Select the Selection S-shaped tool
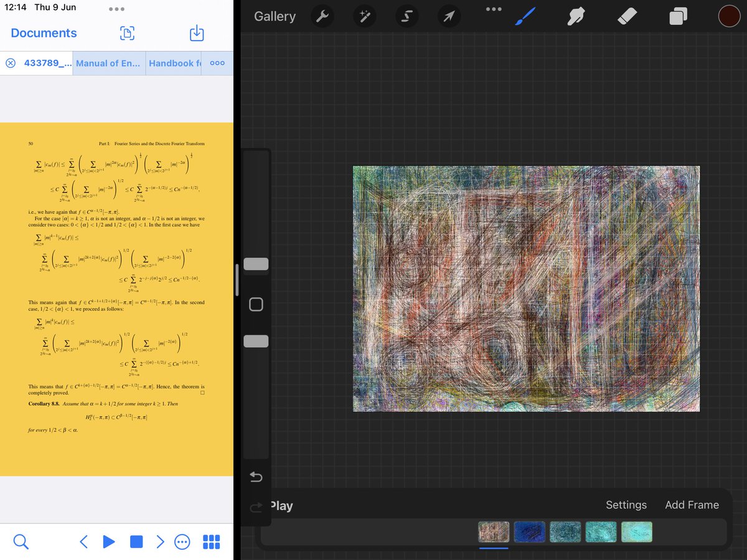This screenshot has height=560, width=747. click(x=406, y=17)
